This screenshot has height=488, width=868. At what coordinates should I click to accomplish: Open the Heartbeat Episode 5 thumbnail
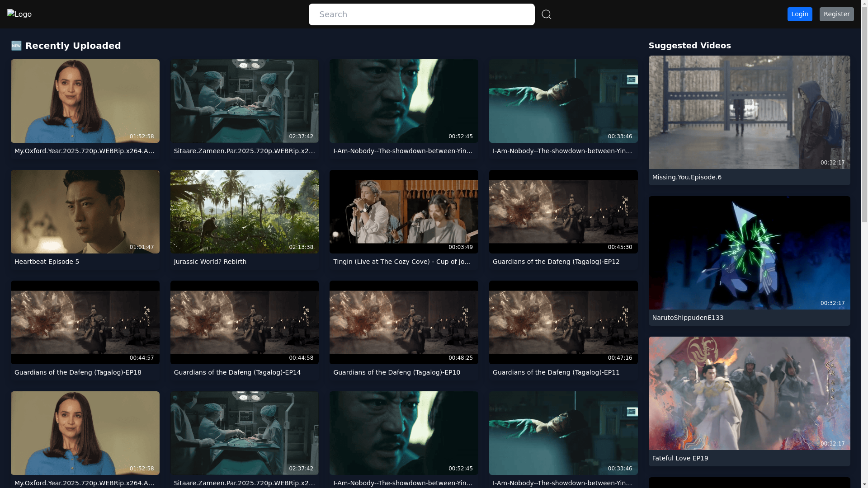85,211
